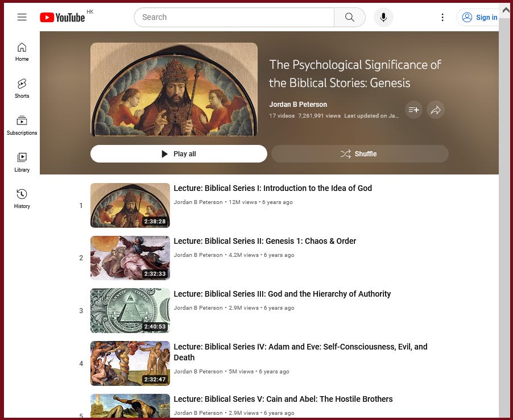Screen dimensions: 513x420
Task: Open Library in the sidebar
Action: [x=22, y=163]
